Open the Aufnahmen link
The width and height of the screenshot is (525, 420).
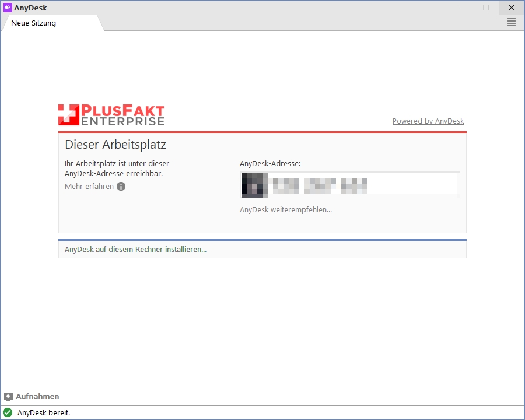(37, 396)
